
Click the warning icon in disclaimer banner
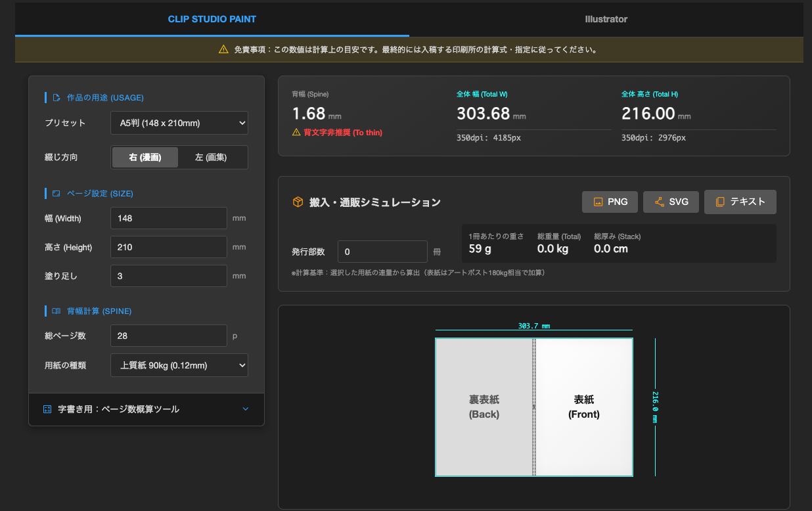click(x=223, y=49)
